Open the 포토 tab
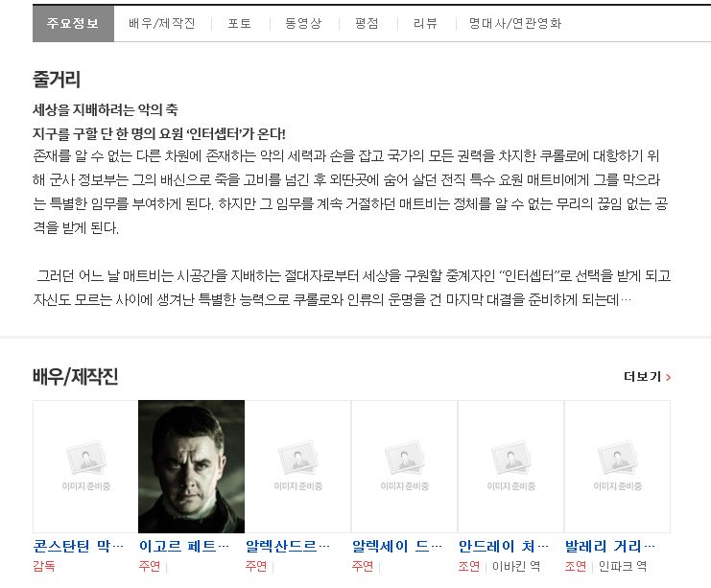This screenshot has width=711, height=588. pyautogui.click(x=240, y=23)
